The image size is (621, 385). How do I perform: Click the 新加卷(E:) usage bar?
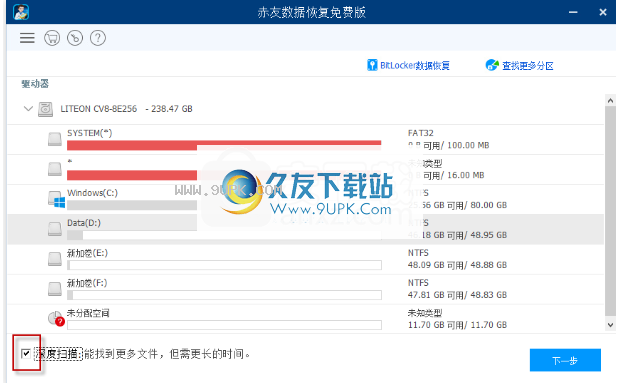pyautogui.click(x=224, y=265)
